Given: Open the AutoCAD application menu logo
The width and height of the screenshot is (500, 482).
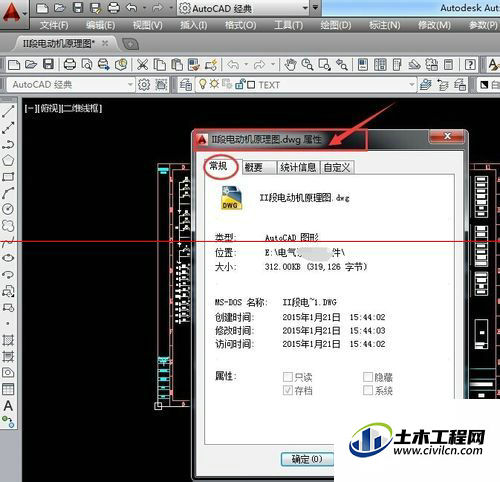Looking at the screenshot, I should [x=11, y=12].
